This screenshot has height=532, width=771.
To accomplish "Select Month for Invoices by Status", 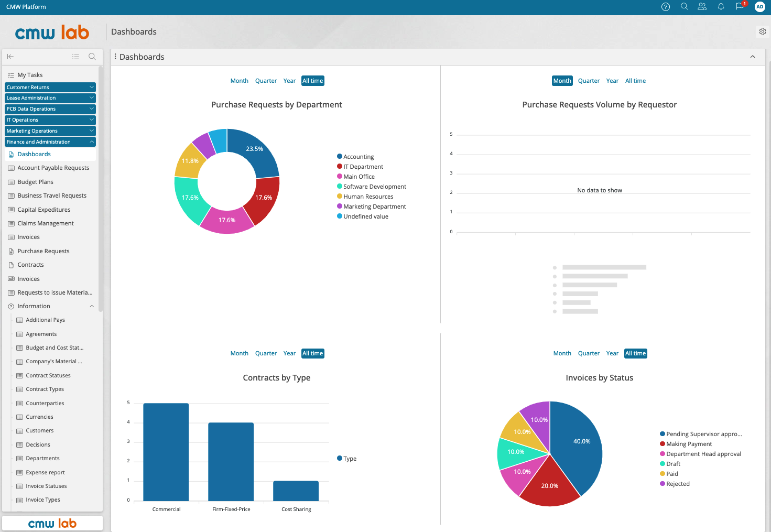I will 562,353.
